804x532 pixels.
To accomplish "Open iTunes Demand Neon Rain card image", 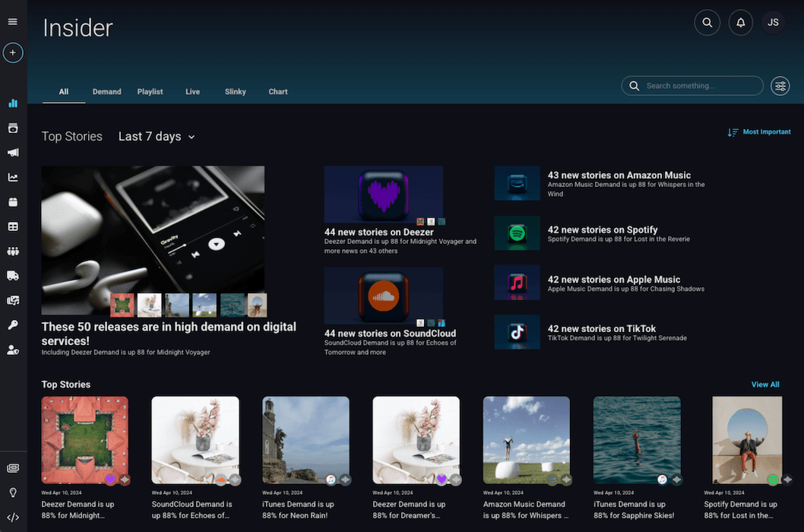I will pos(305,440).
